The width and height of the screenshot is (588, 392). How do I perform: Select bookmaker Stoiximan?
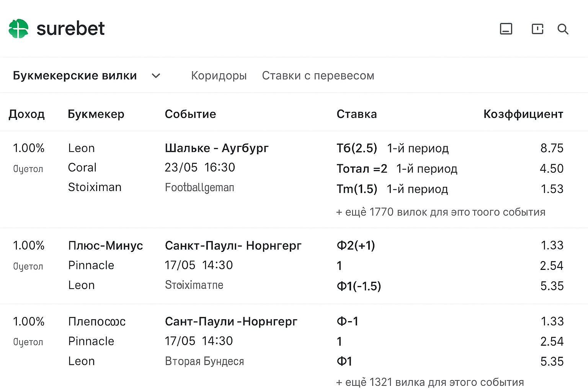point(95,187)
